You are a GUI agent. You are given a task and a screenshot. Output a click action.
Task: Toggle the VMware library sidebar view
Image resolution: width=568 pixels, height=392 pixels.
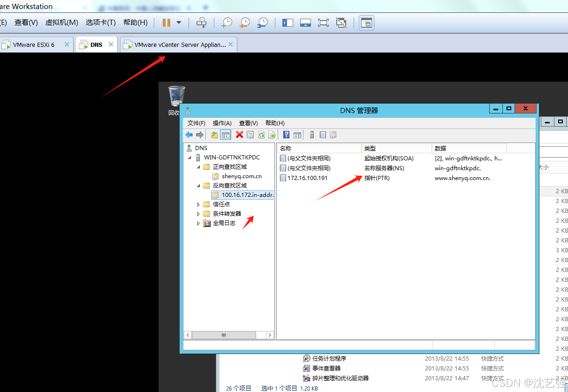(x=288, y=23)
